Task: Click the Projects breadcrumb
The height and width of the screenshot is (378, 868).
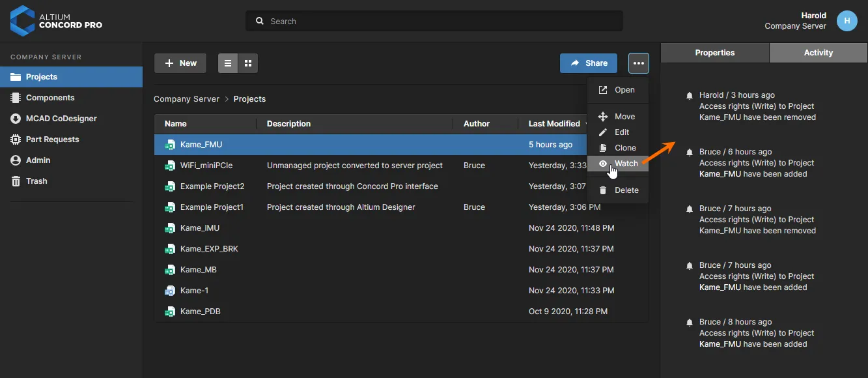Action: tap(249, 99)
